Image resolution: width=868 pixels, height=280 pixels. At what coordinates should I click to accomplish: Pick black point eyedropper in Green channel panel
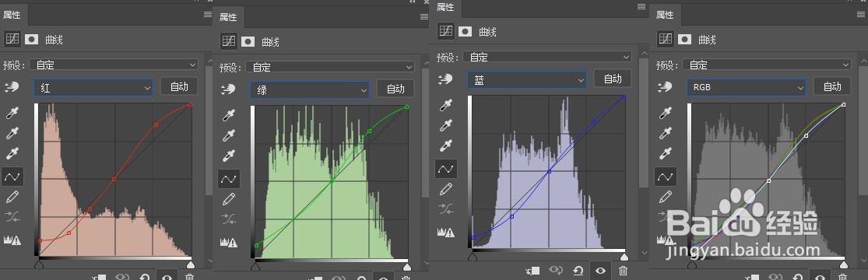(x=229, y=116)
